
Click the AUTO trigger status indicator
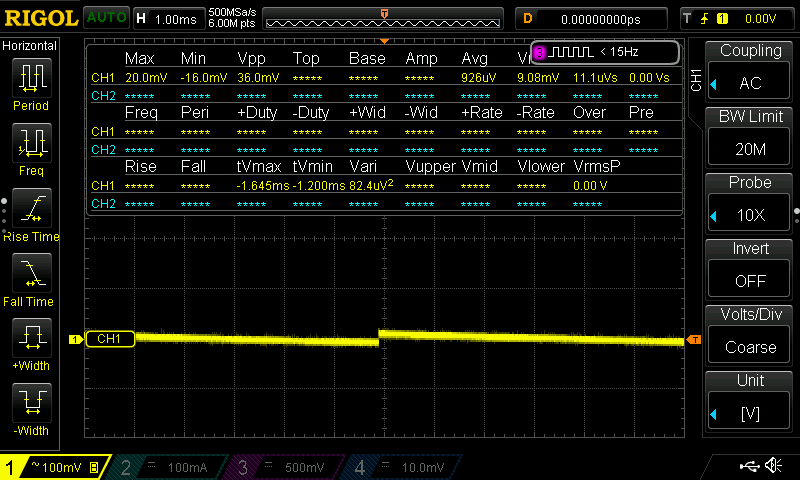[x=106, y=18]
